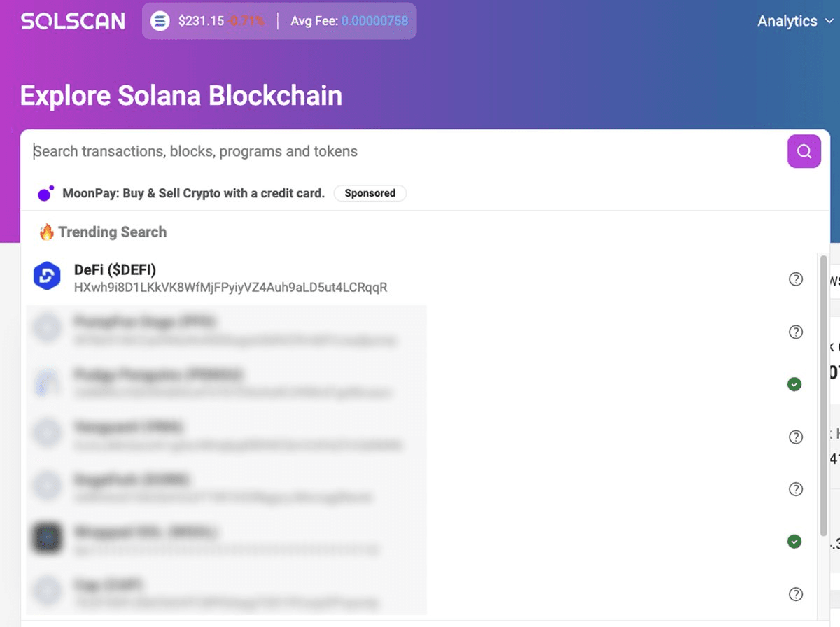Select the DeFi ($DEFI) trending result
840x627 pixels.
(x=115, y=269)
